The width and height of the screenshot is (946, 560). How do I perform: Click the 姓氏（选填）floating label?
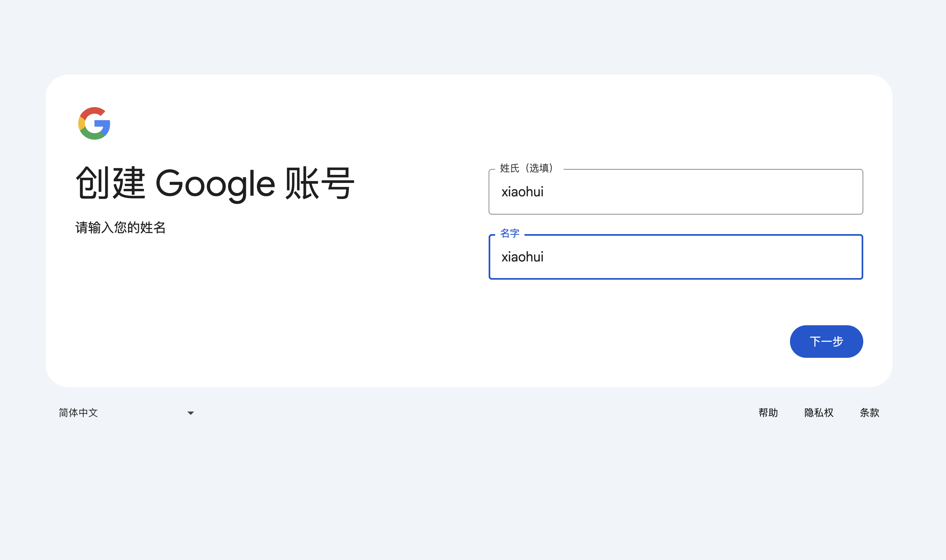[x=526, y=168]
